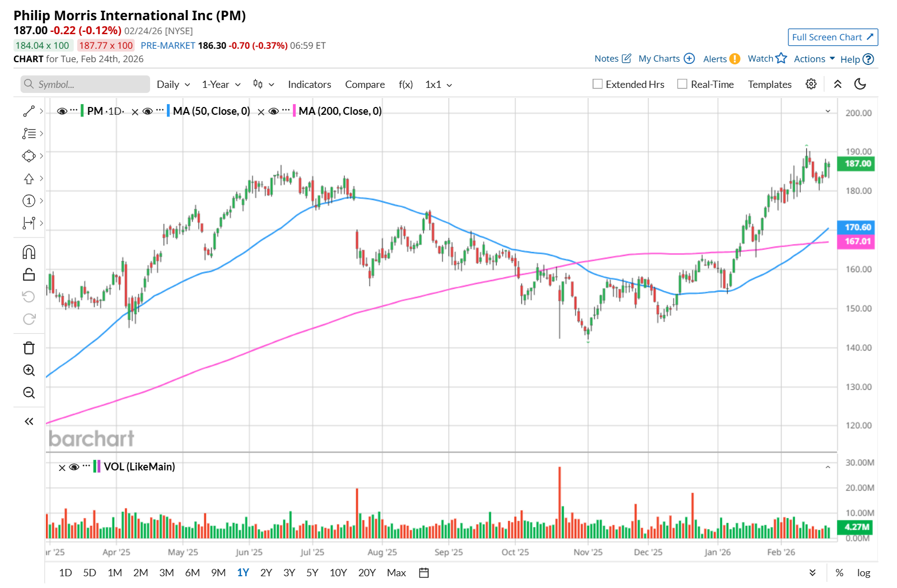Select the trend line drawing tool

pos(29,111)
